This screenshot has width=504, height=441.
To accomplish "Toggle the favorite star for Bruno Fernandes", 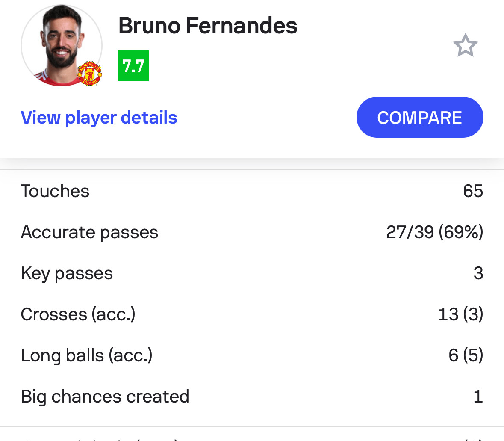I will pyautogui.click(x=465, y=45).
